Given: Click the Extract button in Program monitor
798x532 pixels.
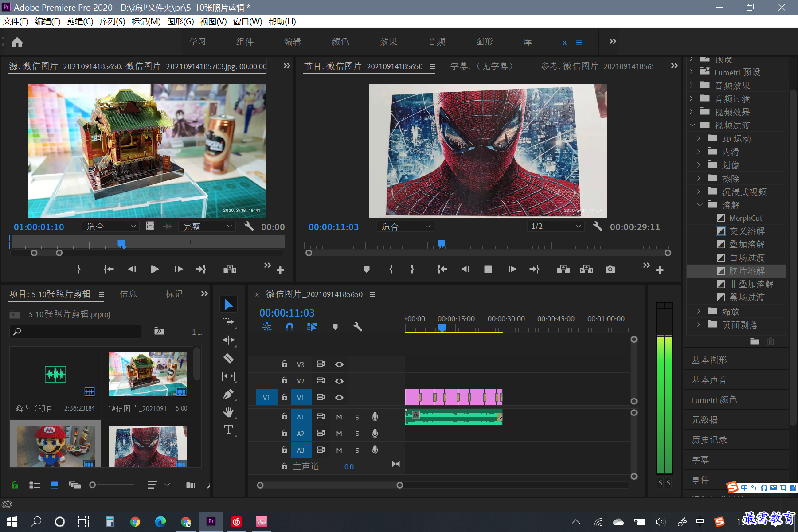Looking at the screenshot, I should (586, 269).
